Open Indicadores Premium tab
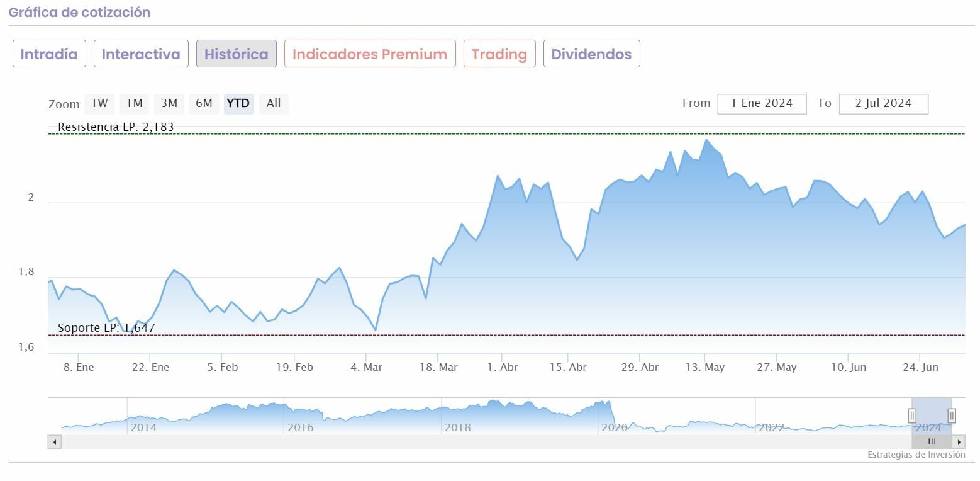980x481 pixels. [370, 54]
